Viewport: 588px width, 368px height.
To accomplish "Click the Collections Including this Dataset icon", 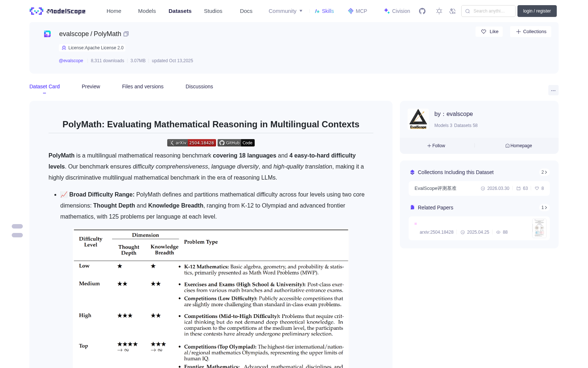I will pyautogui.click(x=412, y=172).
